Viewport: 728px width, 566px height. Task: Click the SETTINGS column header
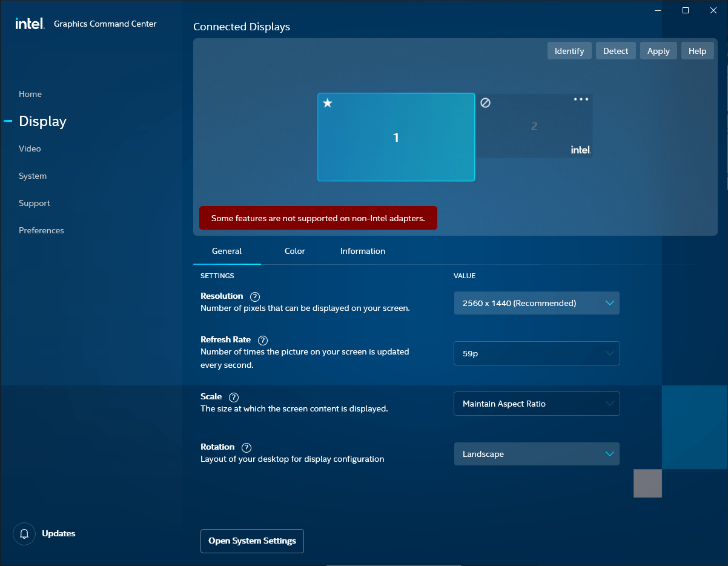217,276
